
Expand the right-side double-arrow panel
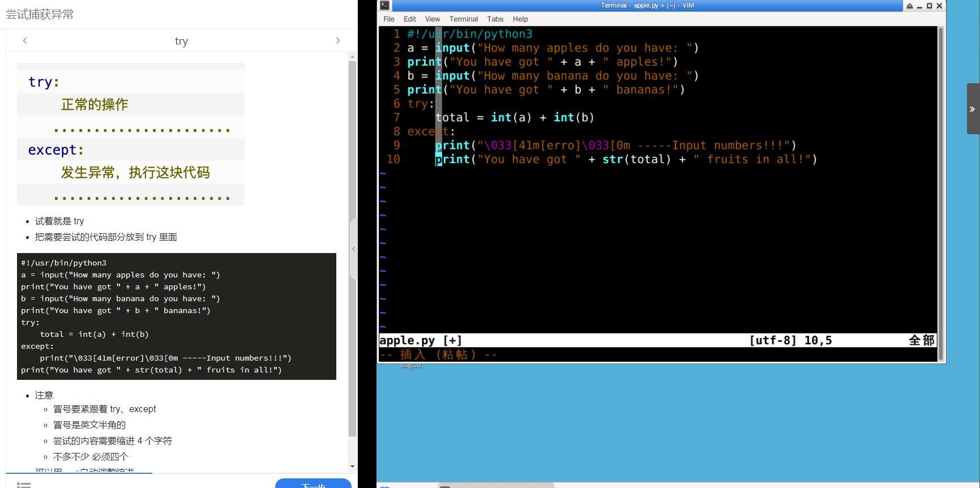pos(972,109)
